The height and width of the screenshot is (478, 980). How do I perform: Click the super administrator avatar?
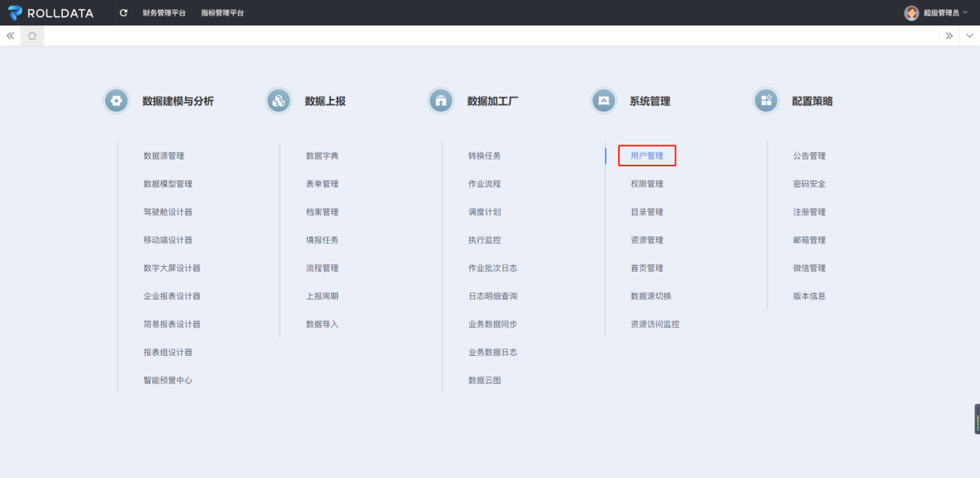[x=911, y=13]
